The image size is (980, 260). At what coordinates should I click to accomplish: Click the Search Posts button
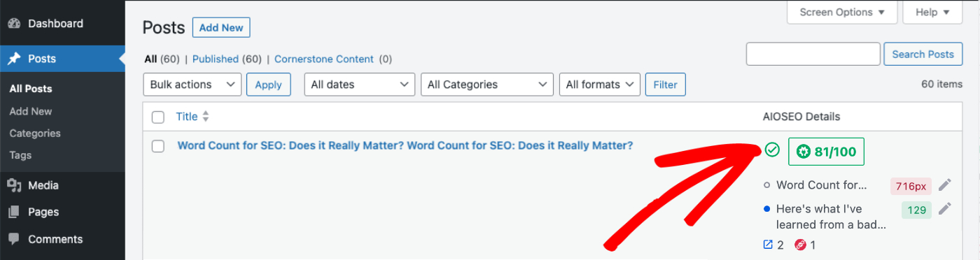(x=923, y=54)
